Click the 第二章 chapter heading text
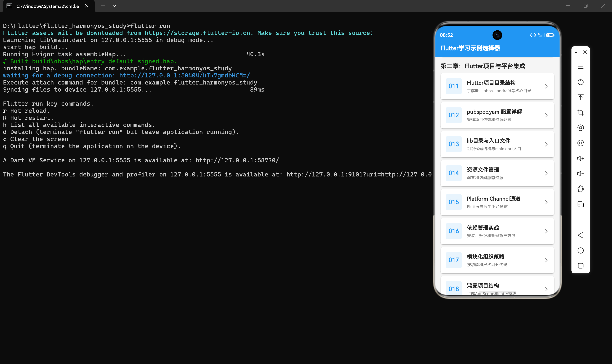Viewport: 612px width, 364px height. coord(483,66)
